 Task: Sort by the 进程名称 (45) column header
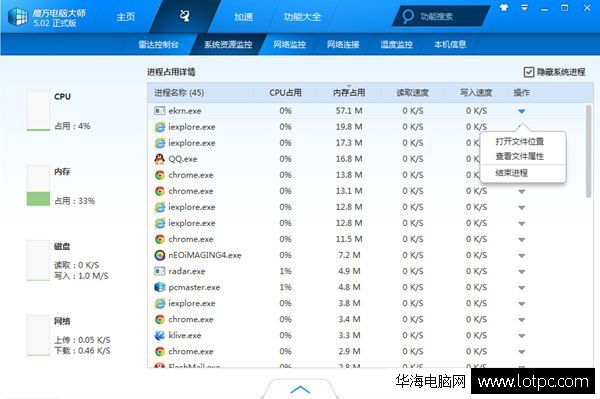click(x=179, y=93)
